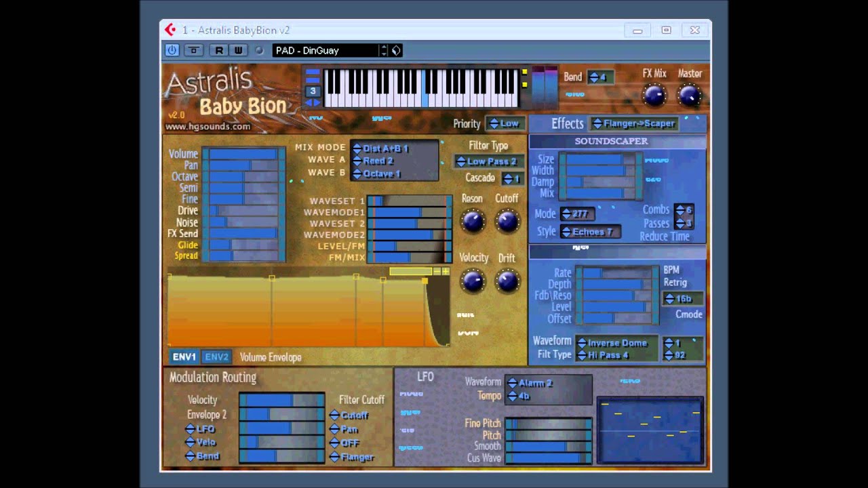Screen dimensions: 868x488
Task: Change the Bend range value selector
Action: pyautogui.click(x=600, y=77)
